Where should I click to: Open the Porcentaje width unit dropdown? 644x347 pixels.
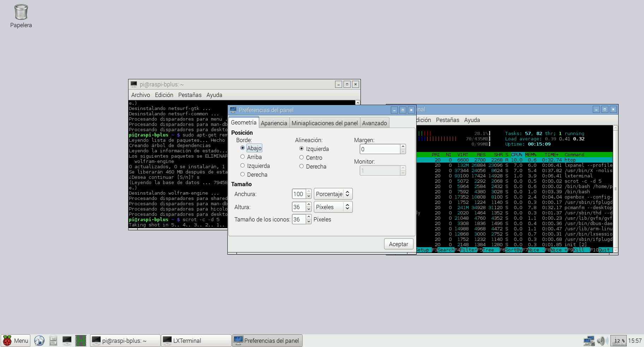pos(333,194)
